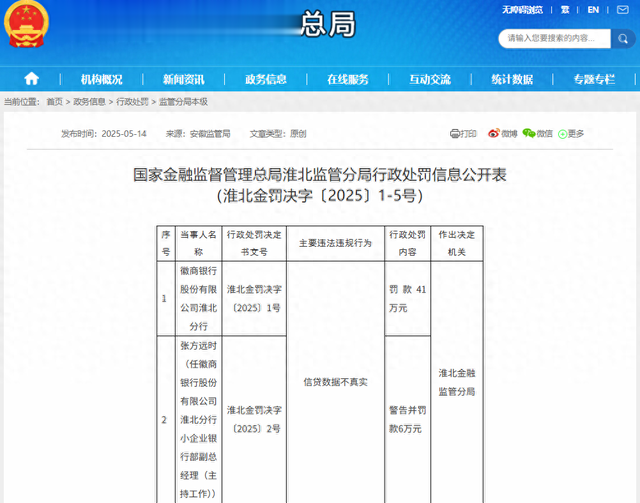Click 监管分局本级 in breadcrumb
Screen dimensions: 640x503
pos(183,102)
